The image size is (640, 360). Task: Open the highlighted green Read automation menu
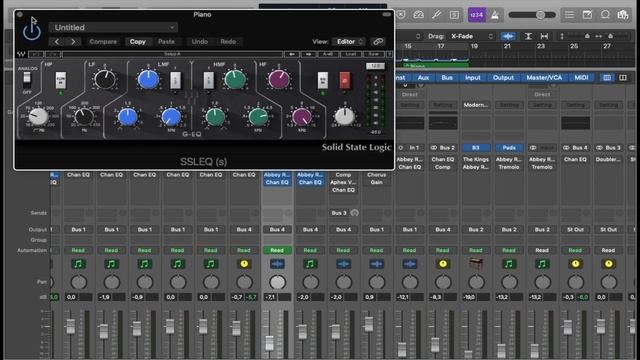pos(277,250)
